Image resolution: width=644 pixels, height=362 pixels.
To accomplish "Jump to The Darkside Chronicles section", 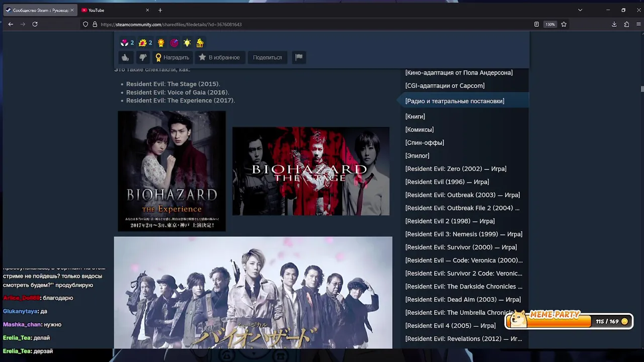I will click(x=464, y=286).
